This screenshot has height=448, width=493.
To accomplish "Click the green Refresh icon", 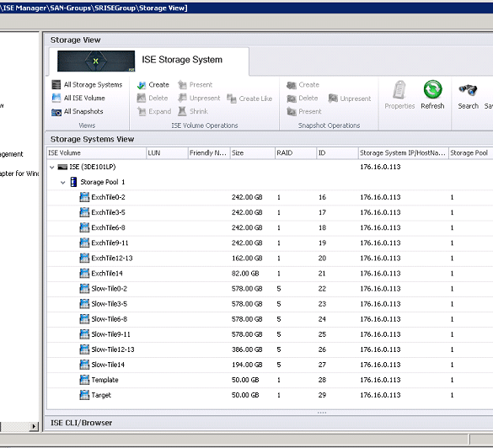I will [x=432, y=89].
